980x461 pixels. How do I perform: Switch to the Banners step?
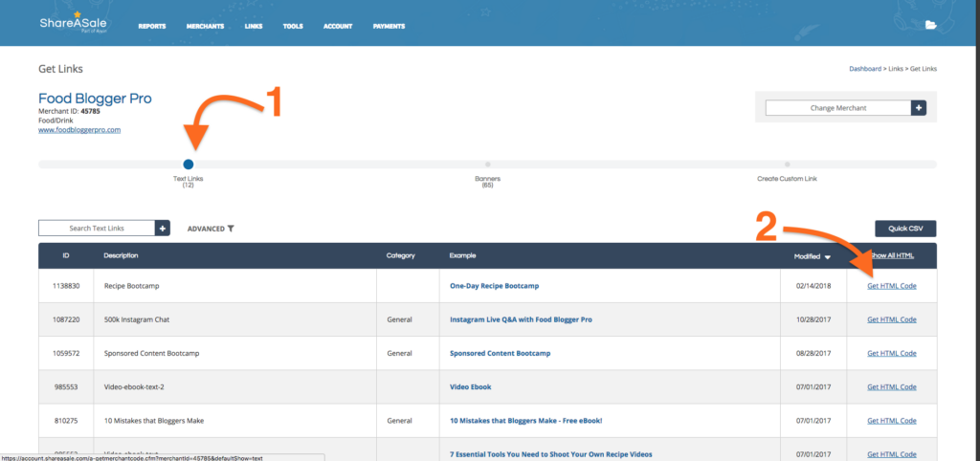tap(487, 165)
